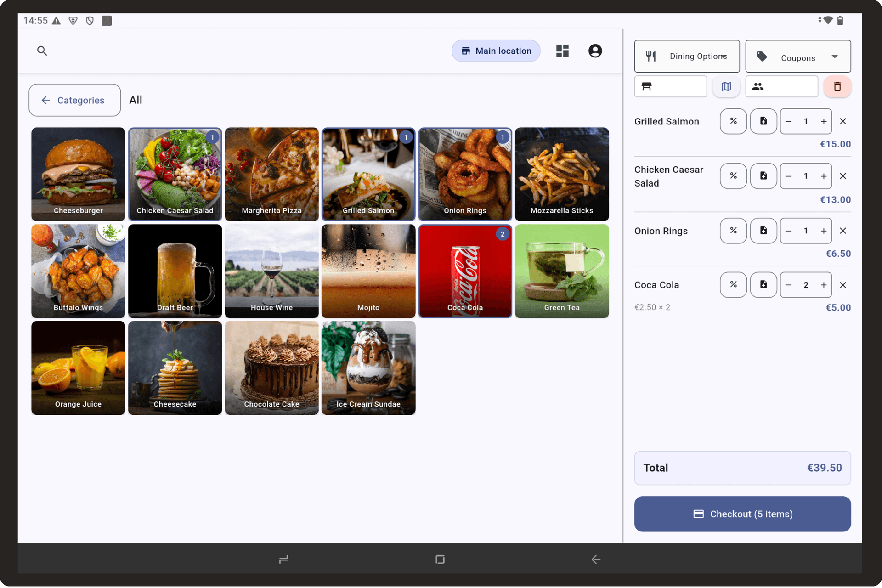Open the grid layout icon in the header
The width and height of the screenshot is (882, 588).
coord(562,51)
